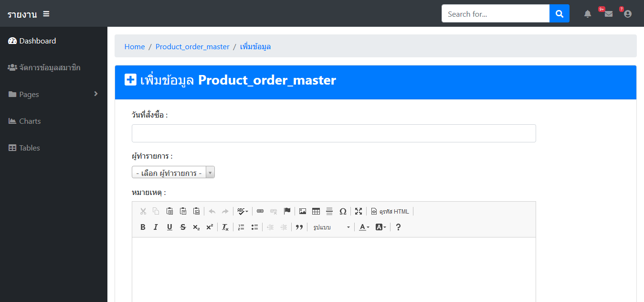644x302 pixels.
Task: Toggle blockquote in the editor
Action: click(299, 226)
